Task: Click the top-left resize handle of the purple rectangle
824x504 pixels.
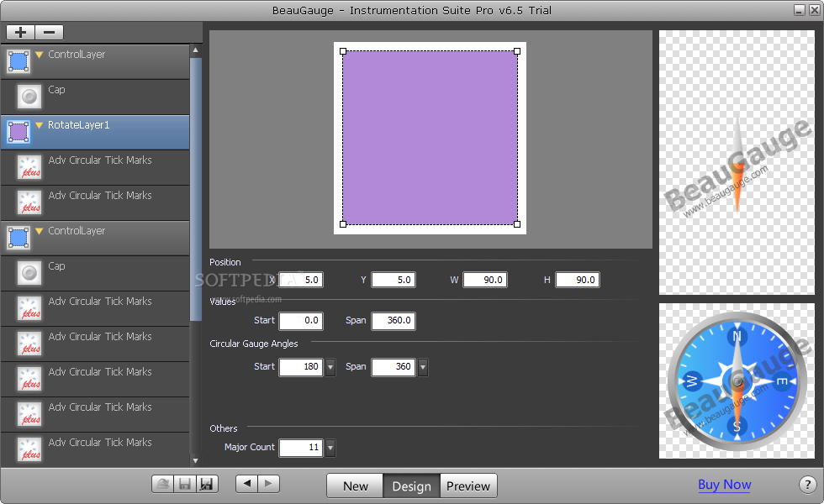Action: click(x=343, y=51)
